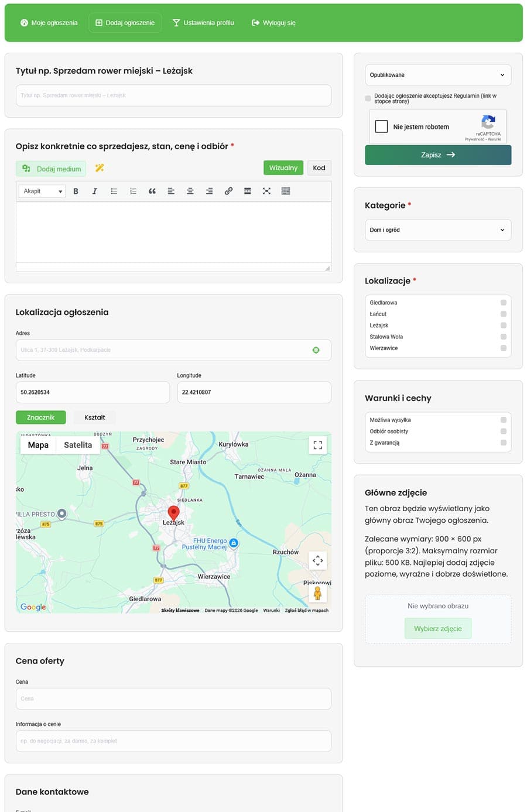Image resolution: width=527 pixels, height=812 pixels.
Task: Tick the Leżajsk location checkbox
Action: (x=504, y=326)
